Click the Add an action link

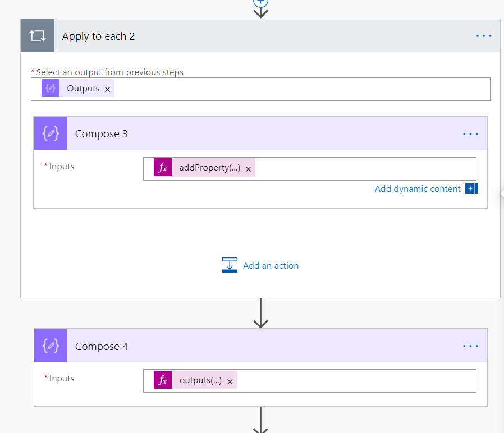pos(271,266)
